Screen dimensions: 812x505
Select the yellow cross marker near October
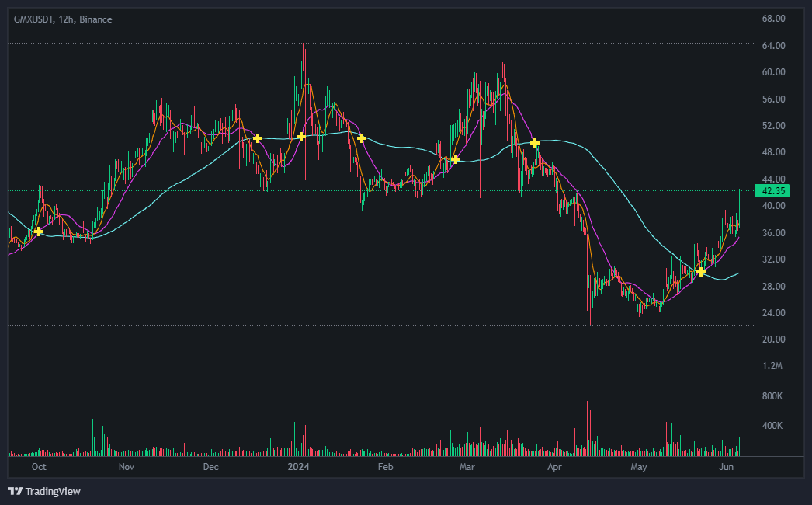[39, 231]
